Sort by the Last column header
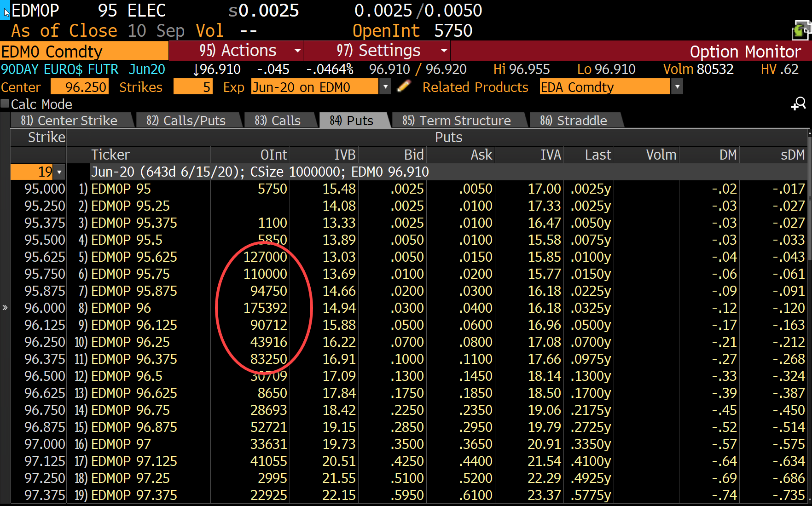Image resolution: width=812 pixels, height=506 pixels. 598,155
